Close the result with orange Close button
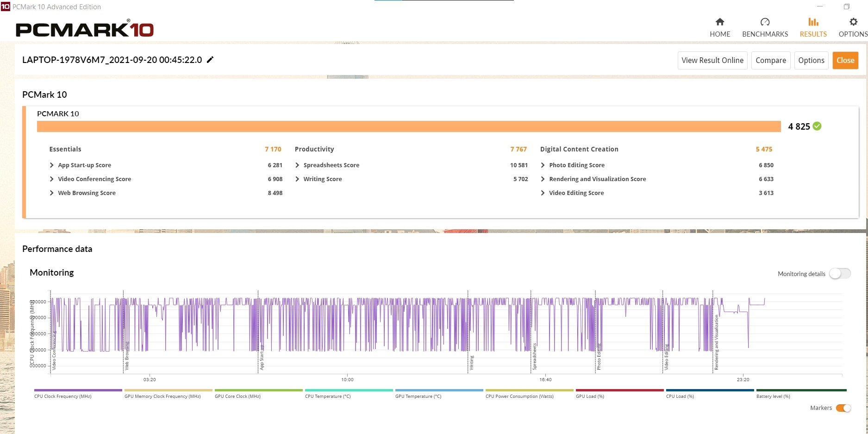Screen dimensions: 868x434 point(845,60)
